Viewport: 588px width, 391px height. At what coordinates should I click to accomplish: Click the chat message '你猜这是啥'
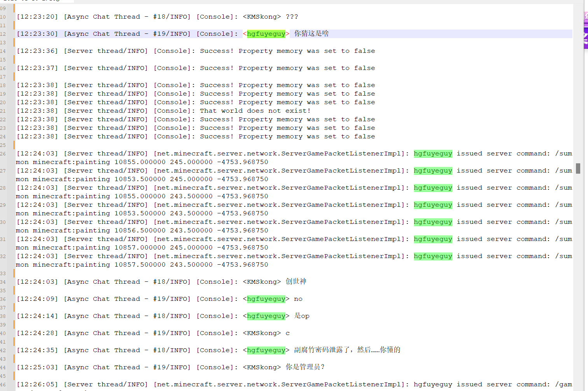point(311,33)
